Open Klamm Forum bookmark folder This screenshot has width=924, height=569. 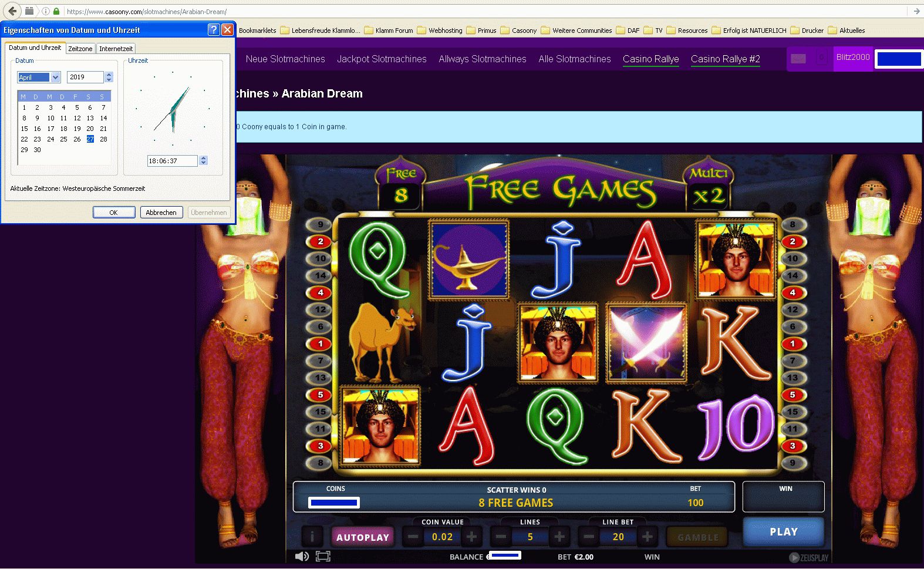(389, 31)
